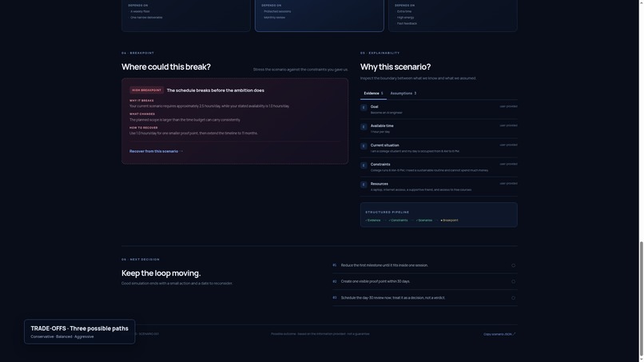Switch to the Evidence tab
Image resolution: width=644 pixels, height=362 pixels.
click(373, 93)
